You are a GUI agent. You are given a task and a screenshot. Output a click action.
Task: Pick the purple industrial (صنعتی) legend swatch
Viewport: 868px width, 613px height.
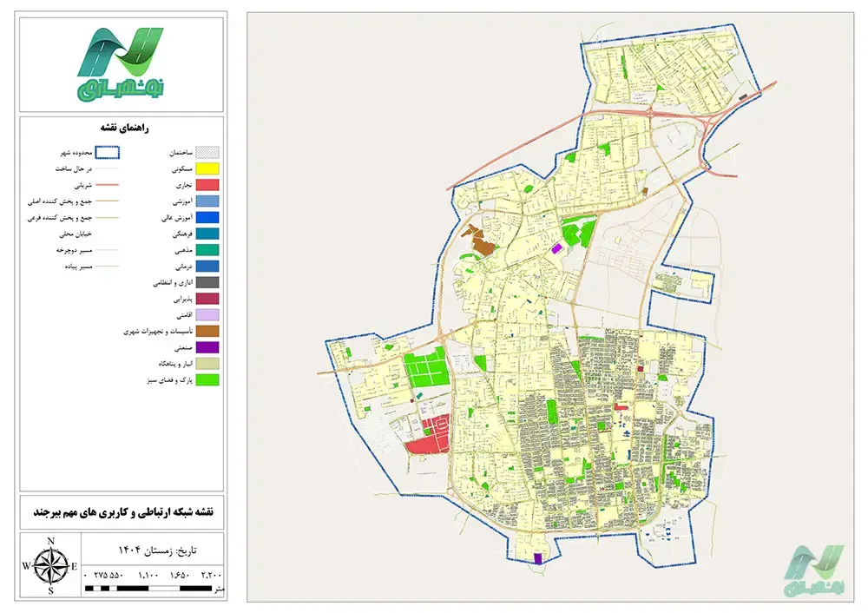pos(207,347)
